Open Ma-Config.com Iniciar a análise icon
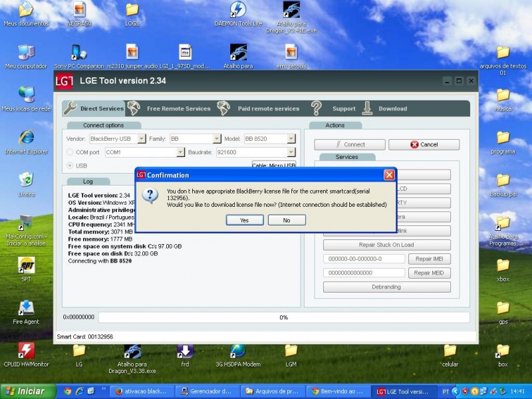This screenshot has width=532, height=399. (26, 231)
